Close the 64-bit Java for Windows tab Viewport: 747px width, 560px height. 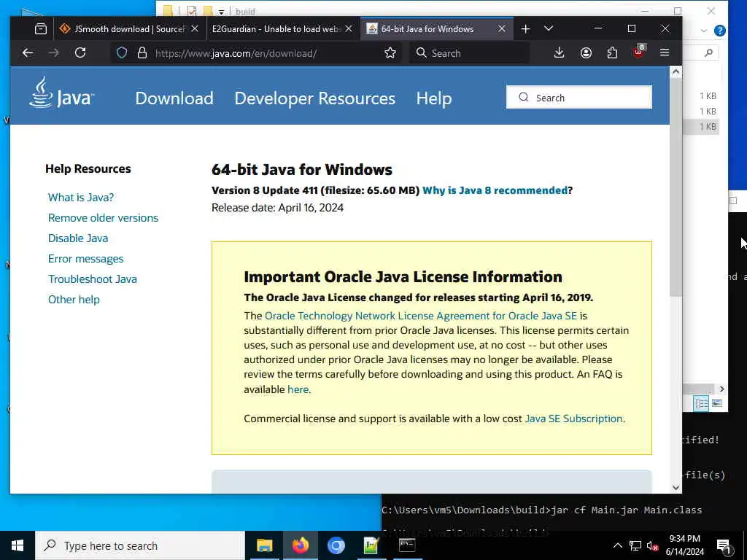click(502, 29)
